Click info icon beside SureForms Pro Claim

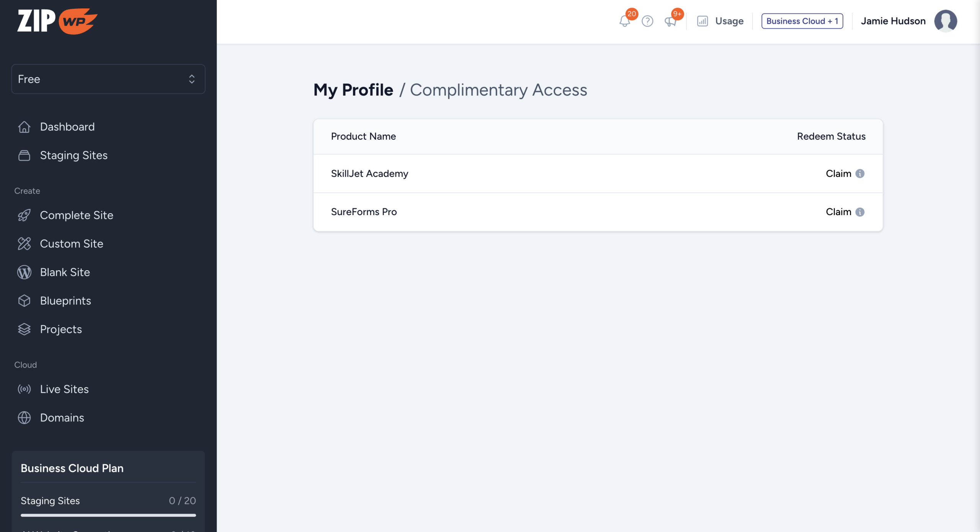pyautogui.click(x=860, y=212)
